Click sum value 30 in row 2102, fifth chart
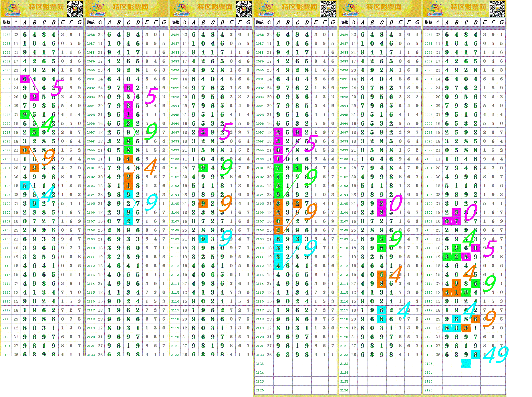The height and width of the screenshot is (397, 532). [353, 177]
